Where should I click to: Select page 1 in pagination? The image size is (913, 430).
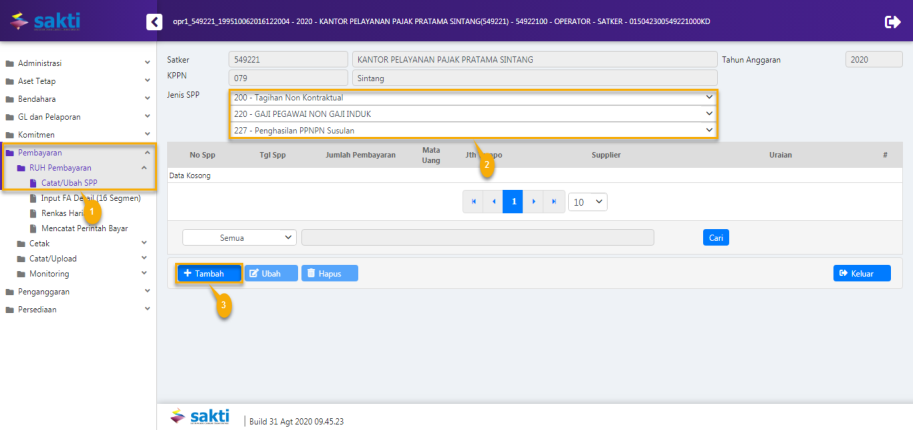click(x=513, y=201)
